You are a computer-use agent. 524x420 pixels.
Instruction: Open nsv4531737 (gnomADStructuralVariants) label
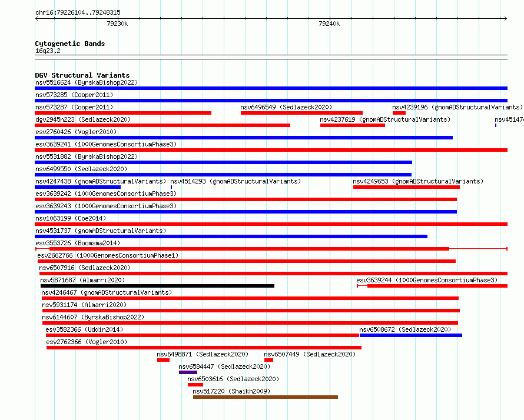click(101, 231)
